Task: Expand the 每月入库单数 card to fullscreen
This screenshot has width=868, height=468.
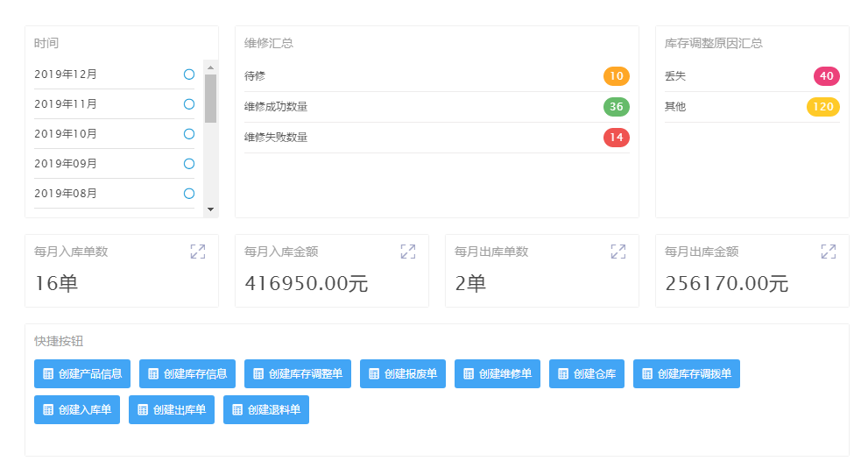Action: coord(198,252)
